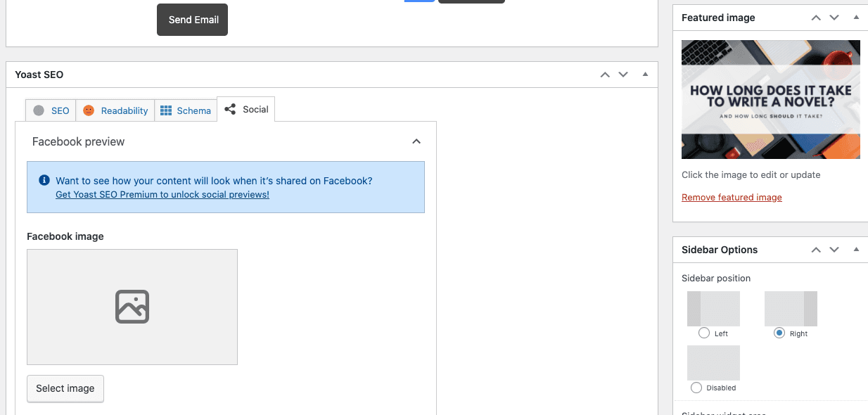Click the Select image button
868x415 pixels.
[65, 388]
